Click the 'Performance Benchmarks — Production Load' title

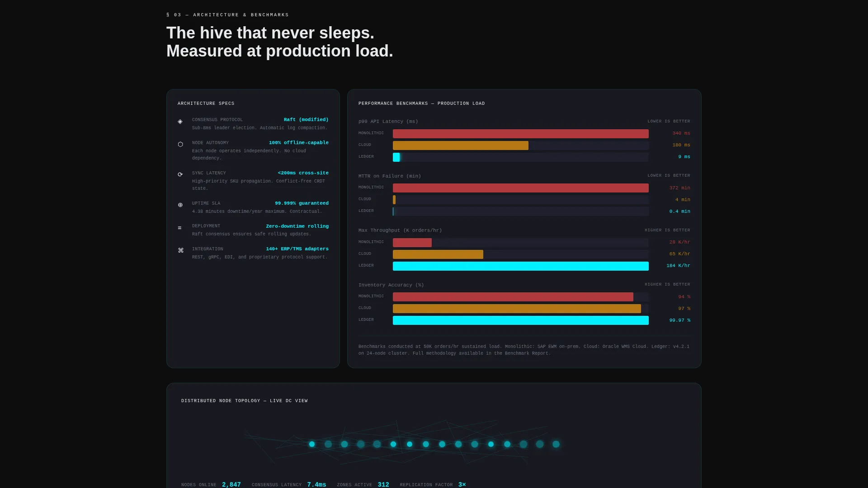(x=422, y=103)
